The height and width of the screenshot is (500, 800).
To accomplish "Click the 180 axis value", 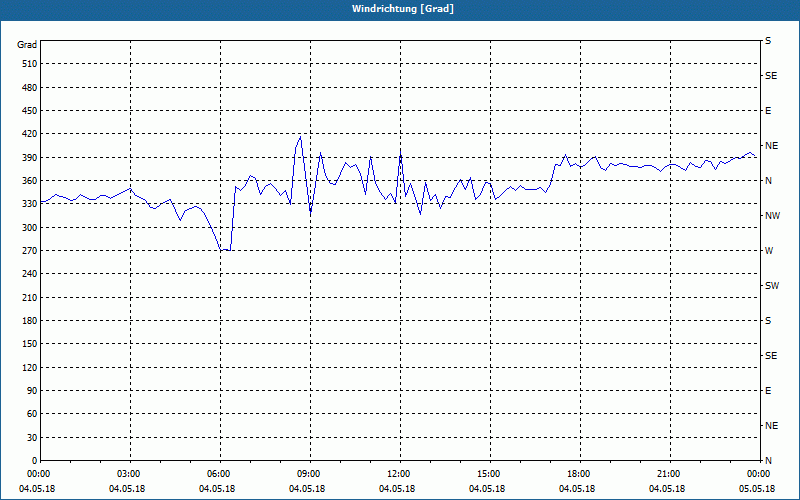I will [x=30, y=321].
